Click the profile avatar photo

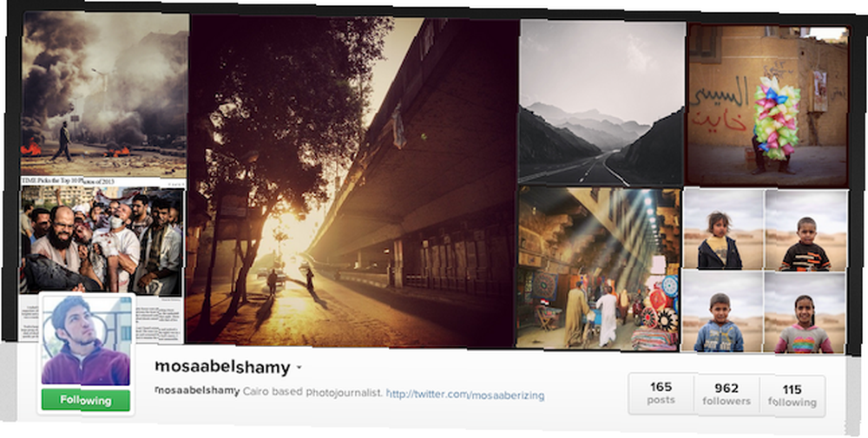coord(86,340)
